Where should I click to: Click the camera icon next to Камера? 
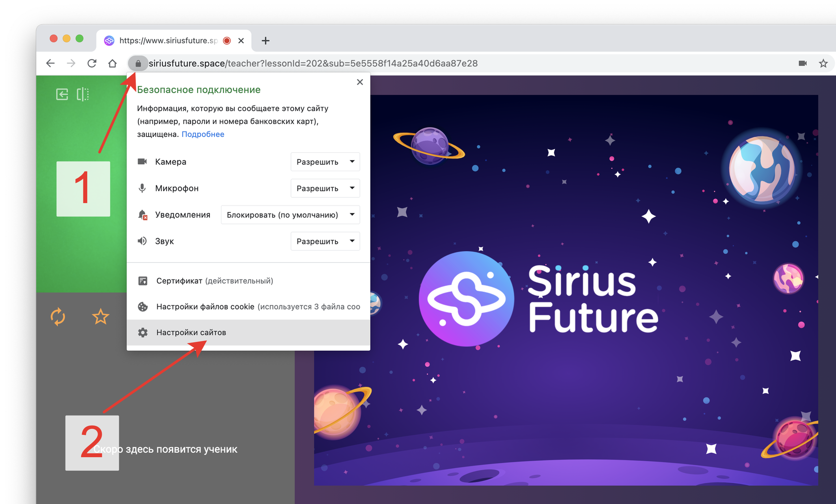coord(142,162)
